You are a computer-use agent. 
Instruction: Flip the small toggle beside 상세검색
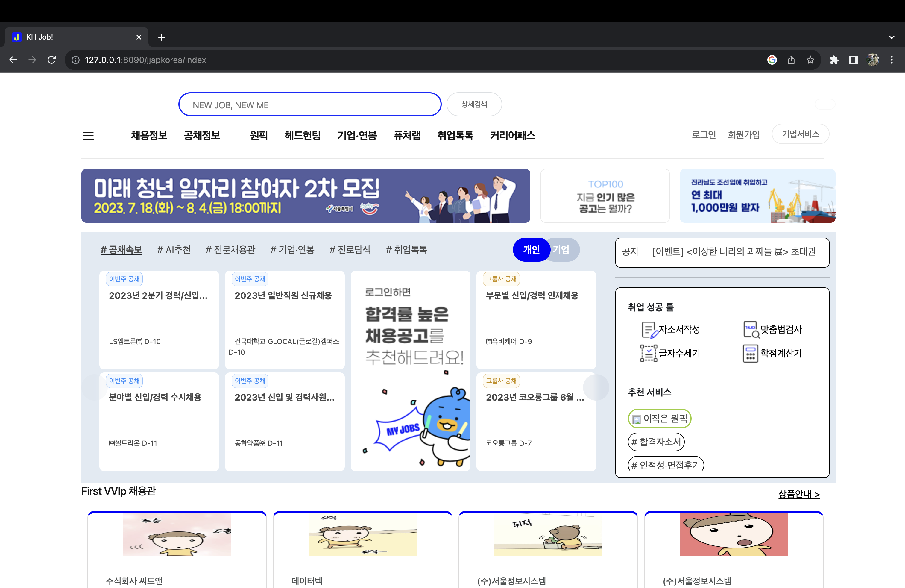[x=825, y=104]
